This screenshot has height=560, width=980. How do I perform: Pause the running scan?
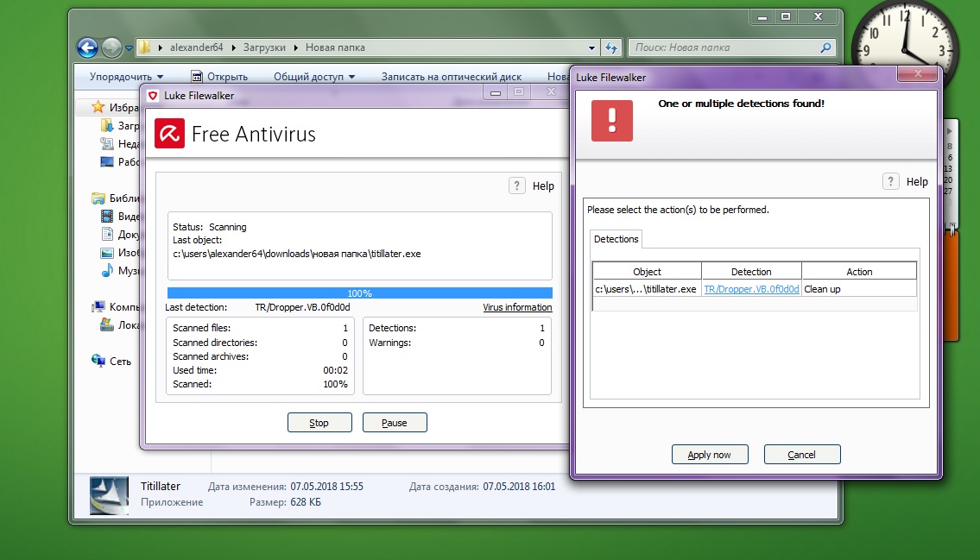(x=395, y=423)
